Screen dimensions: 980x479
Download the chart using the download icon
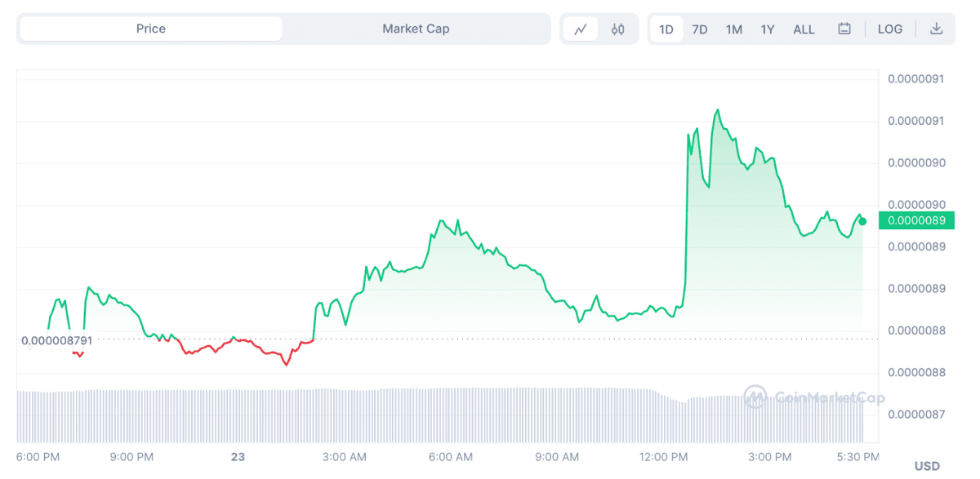click(936, 28)
